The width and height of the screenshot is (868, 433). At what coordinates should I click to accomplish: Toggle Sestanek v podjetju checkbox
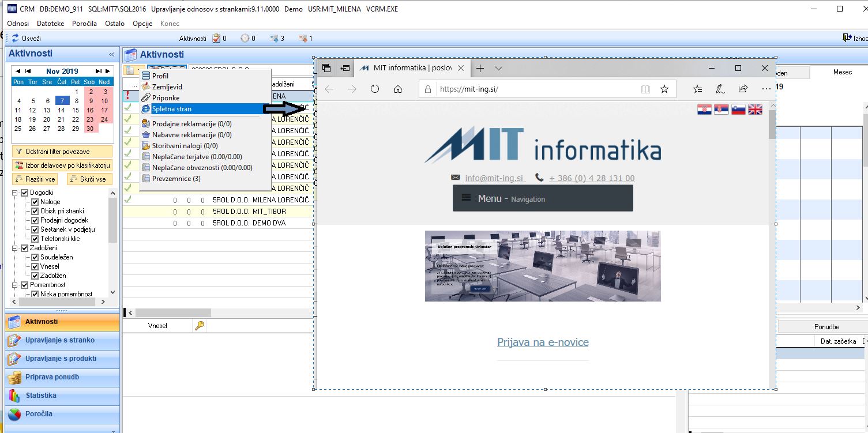click(35, 229)
